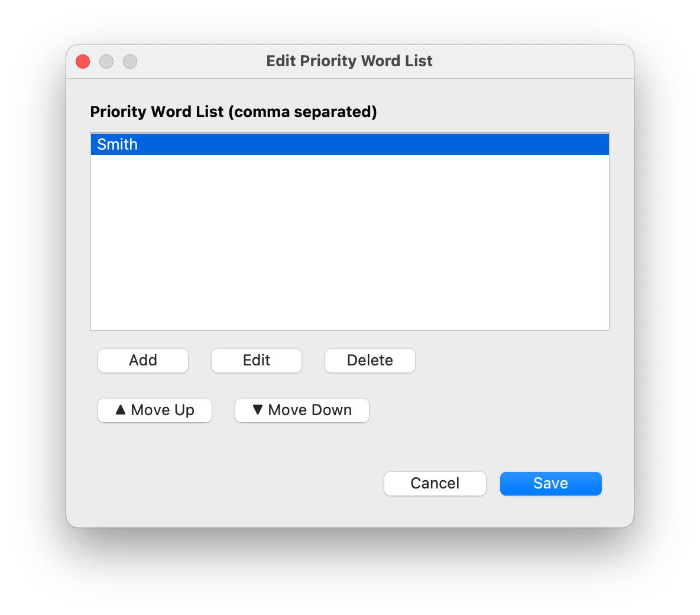
Task: Close the dialog with the red button
Action: tap(83, 61)
